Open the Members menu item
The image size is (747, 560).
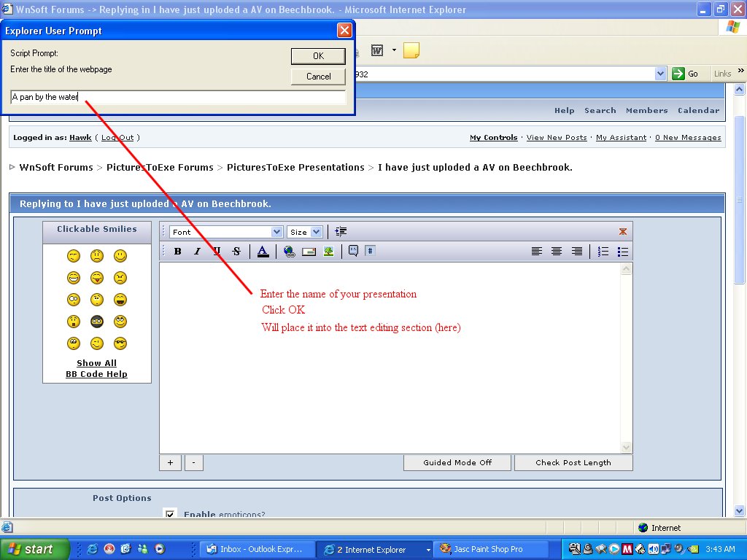click(646, 111)
